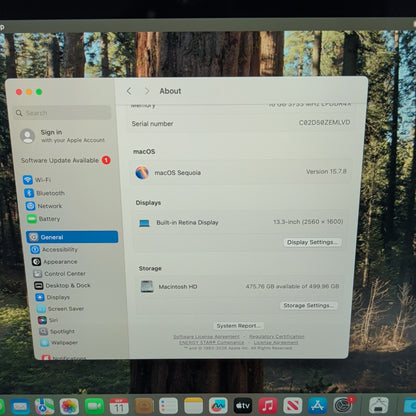
Task: Open Appearance settings
Action: coord(55,262)
